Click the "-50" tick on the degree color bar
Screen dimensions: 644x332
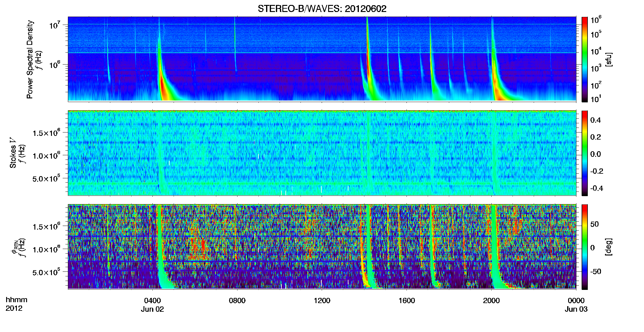(x=596, y=271)
